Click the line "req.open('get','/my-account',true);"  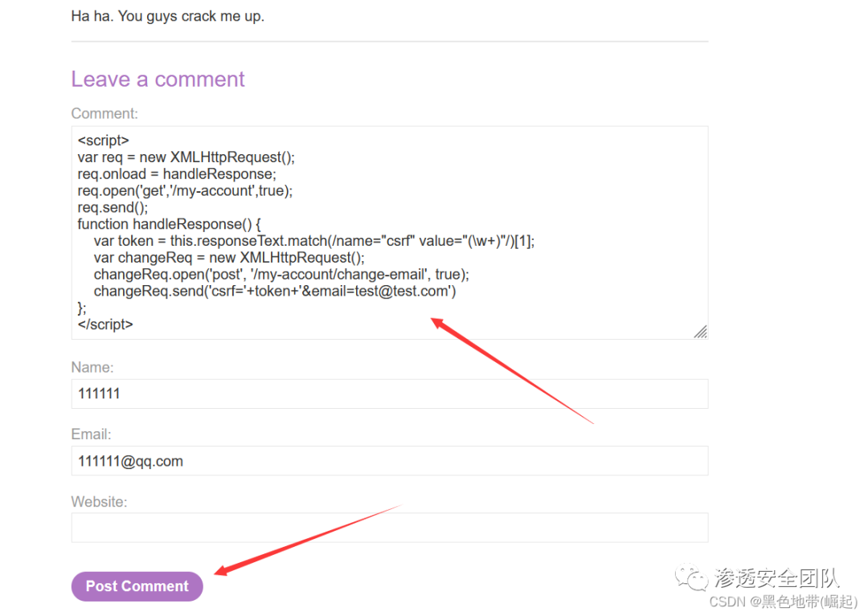coord(185,191)
